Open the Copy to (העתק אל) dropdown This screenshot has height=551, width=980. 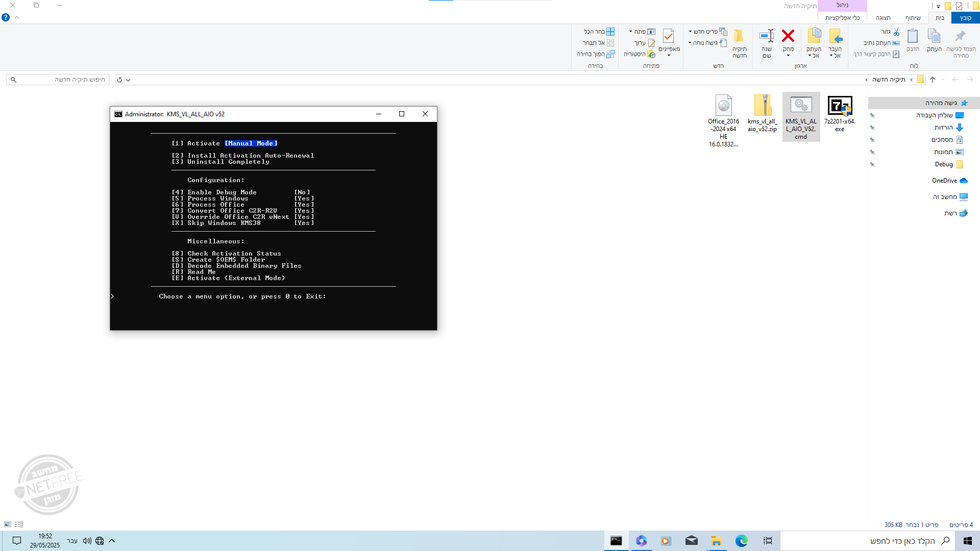pos(814,53)
